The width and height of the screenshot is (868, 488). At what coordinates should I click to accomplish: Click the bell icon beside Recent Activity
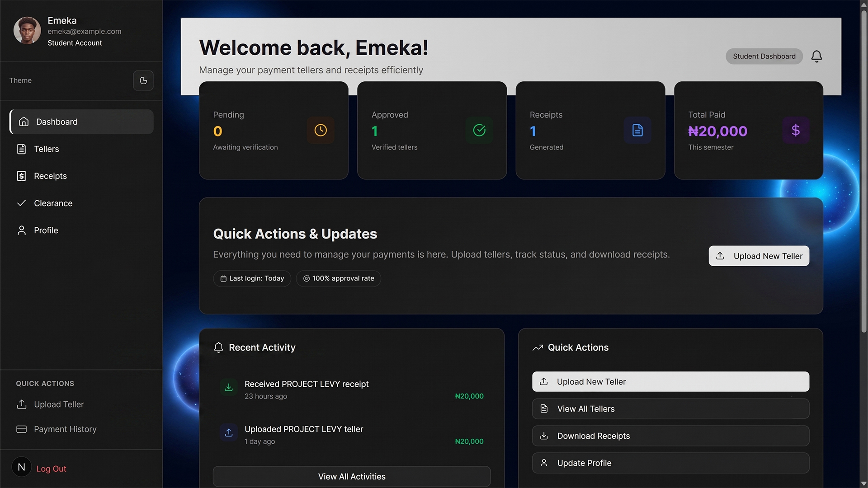pyautogui.click(x=218, y=347)
